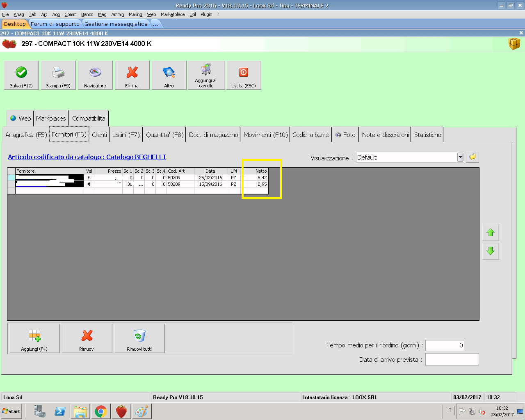Click the IT language indicator in tray

pyautogui.click(x=449, y=411)
